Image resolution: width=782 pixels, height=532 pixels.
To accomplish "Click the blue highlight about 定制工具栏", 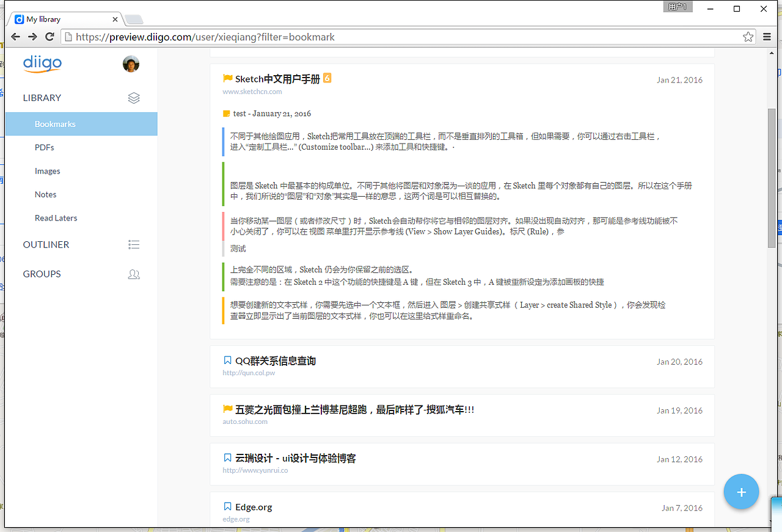I will click(445, 142).
